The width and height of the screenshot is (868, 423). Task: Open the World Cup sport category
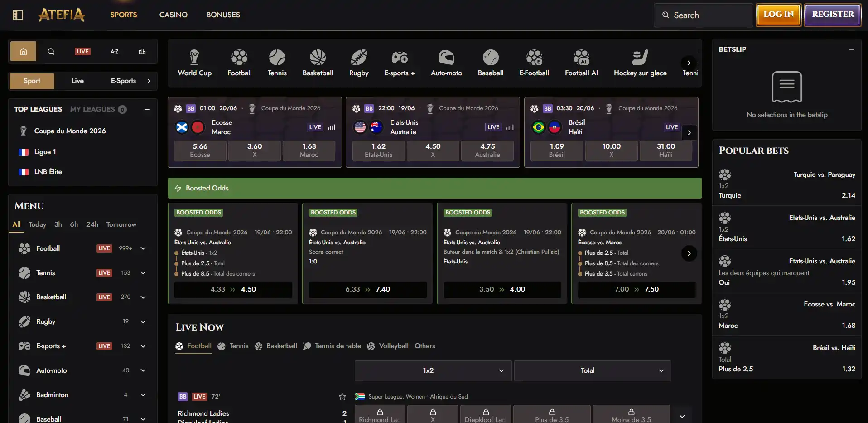[194, 63]
